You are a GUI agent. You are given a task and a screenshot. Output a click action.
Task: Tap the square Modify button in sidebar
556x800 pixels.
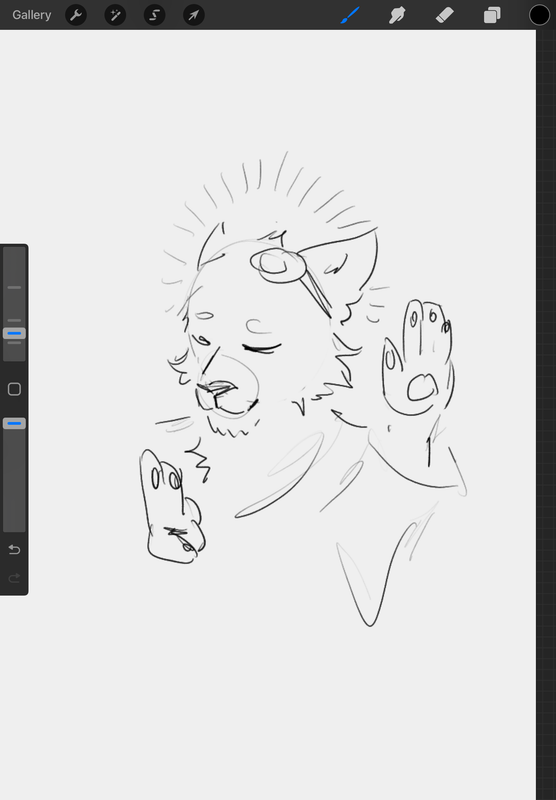pos(14,389)
